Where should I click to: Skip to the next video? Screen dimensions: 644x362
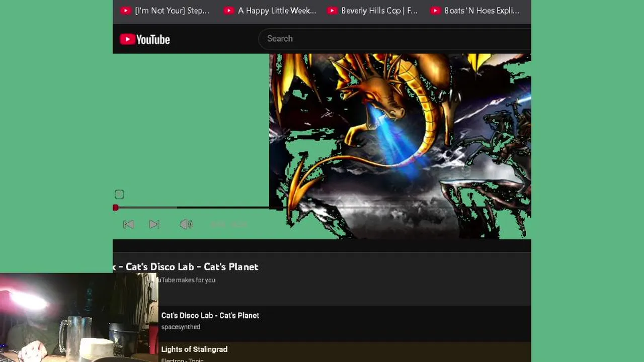click(154, 224)
